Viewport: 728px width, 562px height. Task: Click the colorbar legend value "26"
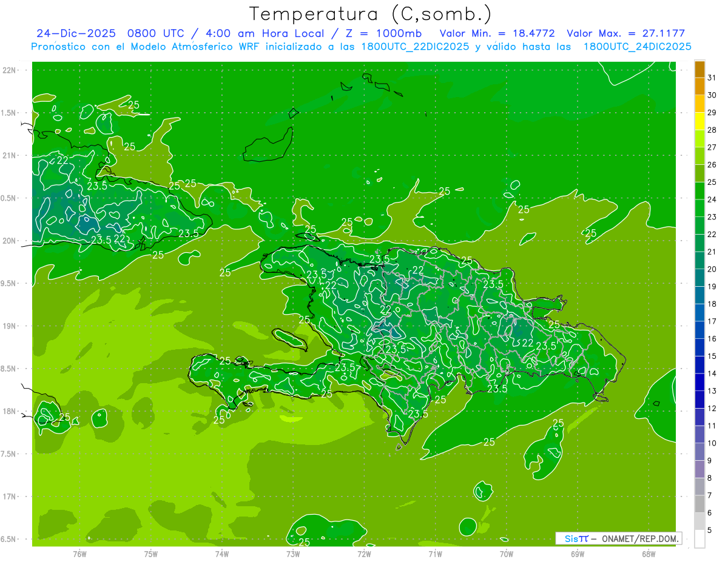[x=712, y=165]
